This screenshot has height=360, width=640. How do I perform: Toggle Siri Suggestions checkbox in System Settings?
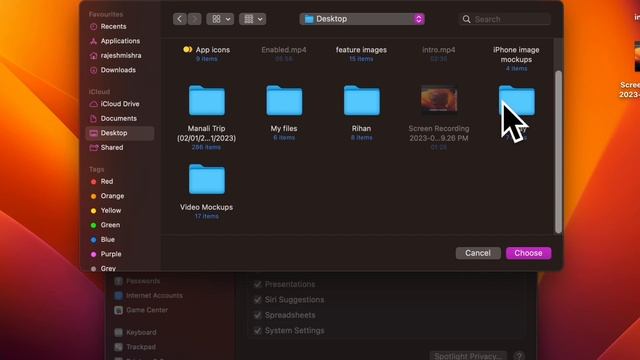tap(257, 300)
